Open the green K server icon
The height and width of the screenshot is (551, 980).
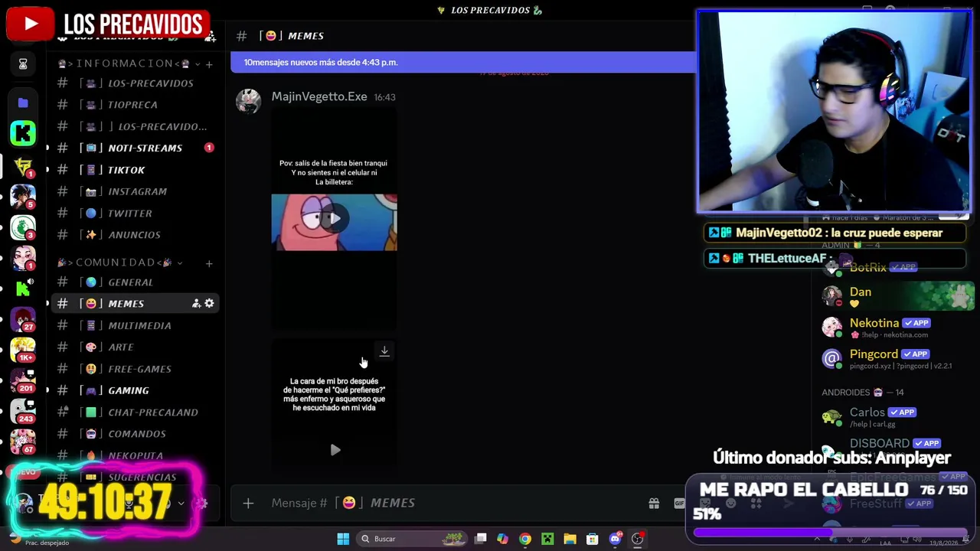[23, 133]
